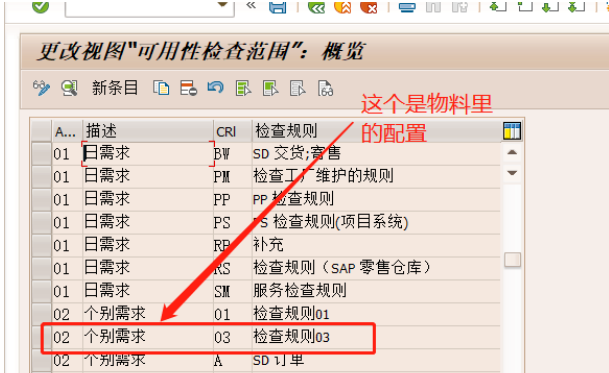
Task: Click the green Enter checkmark icon
Action: (x=40, y=6)
